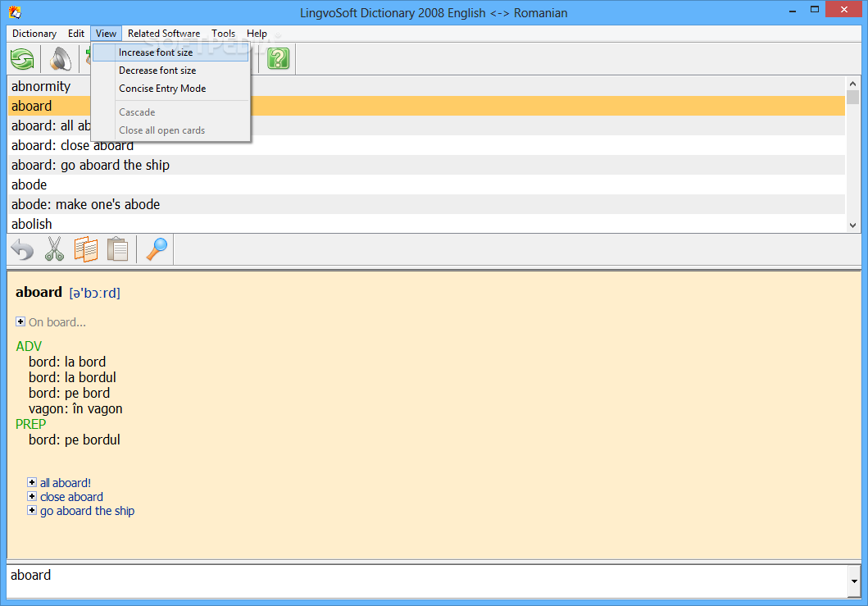Image resolution: width=868 pixels, height=606 pixels.
Task: Click the PREP part-of-speech label
Action: coord(30,424)
